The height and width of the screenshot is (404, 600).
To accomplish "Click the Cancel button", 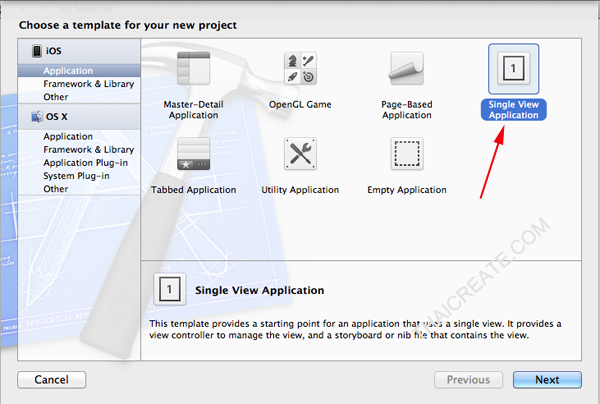I will pos(52,380).
